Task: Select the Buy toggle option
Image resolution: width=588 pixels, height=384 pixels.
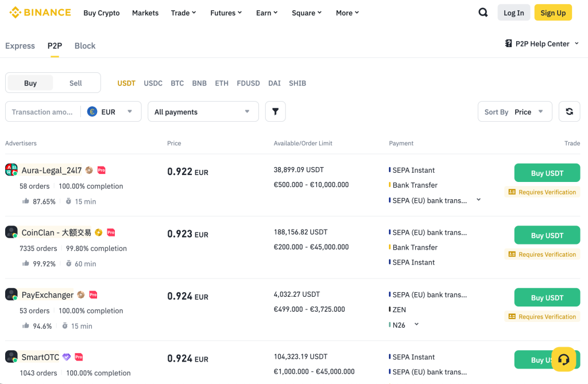Action: click(30, 83)
